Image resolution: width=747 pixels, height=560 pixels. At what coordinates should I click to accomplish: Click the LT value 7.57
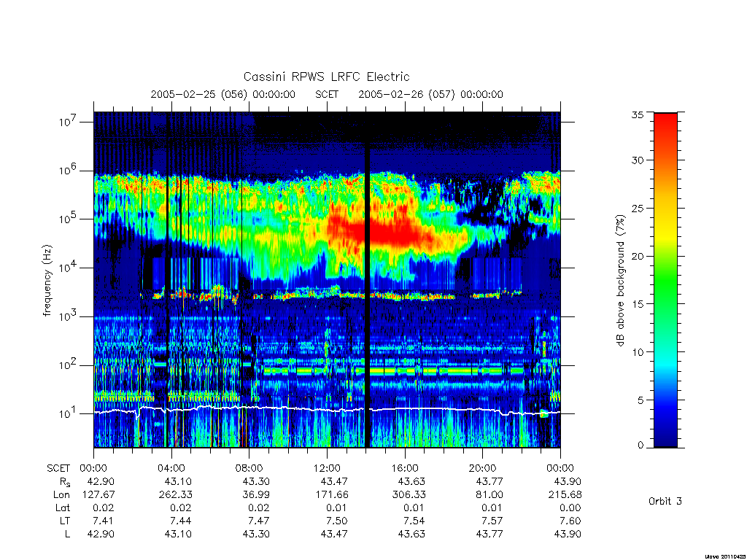492,521
